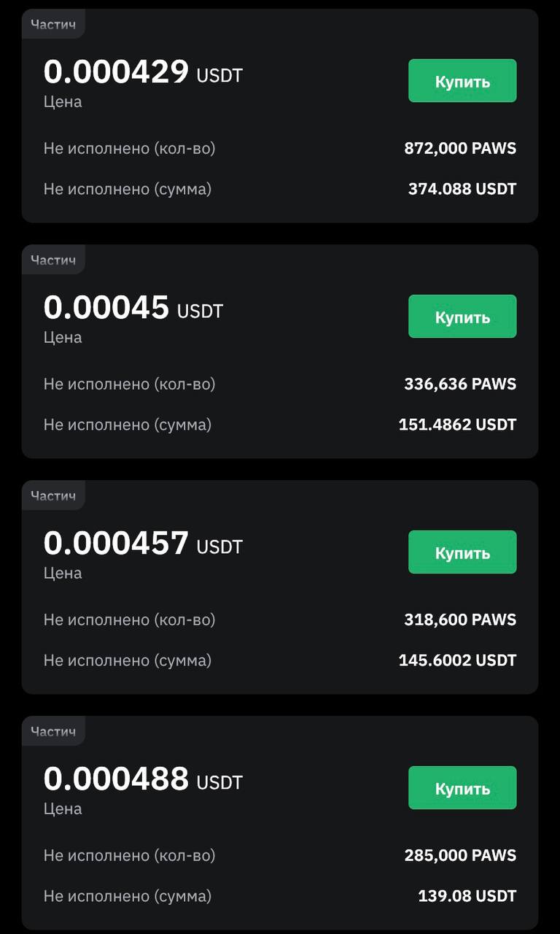
Task: Tap the 139.08 USDT unfilled amount
Action: [x=467, y=896]
